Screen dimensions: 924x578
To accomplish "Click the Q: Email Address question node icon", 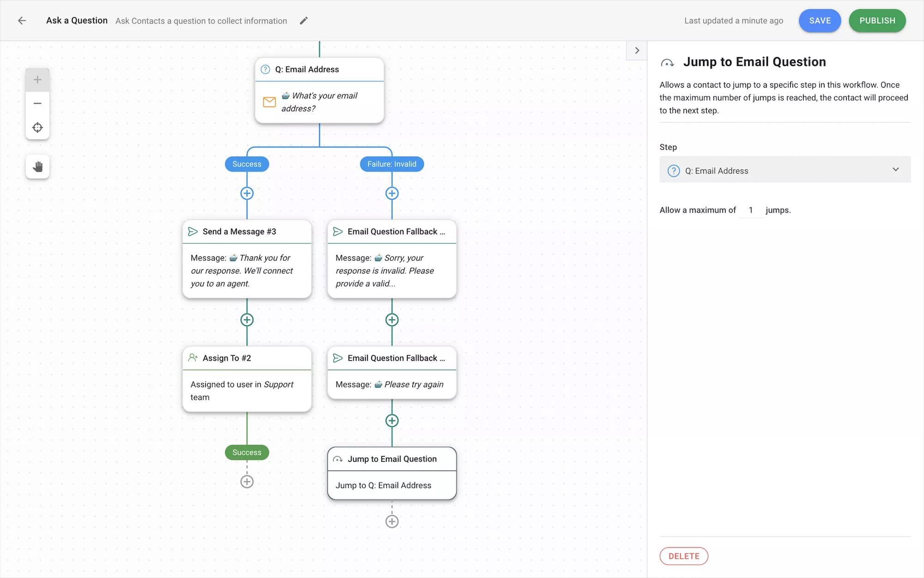I will pos(266,69).
